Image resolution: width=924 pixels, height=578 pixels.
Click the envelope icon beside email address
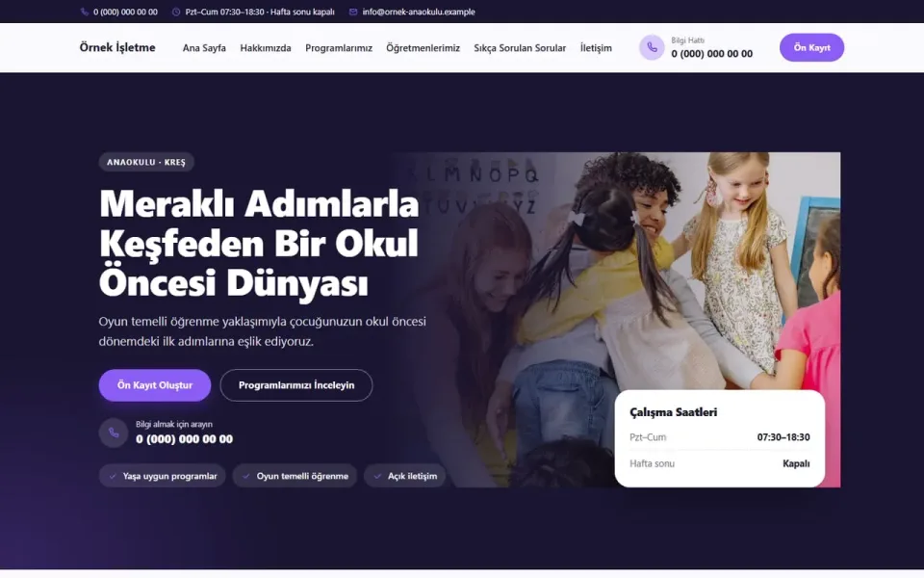point(353,12)
